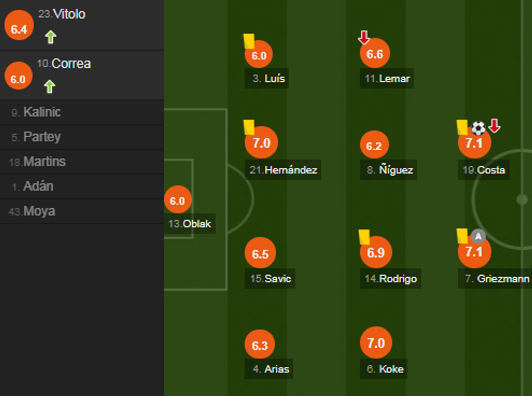Click Savic's 6.5 rating badge
This screenshot has width=532, height=396.
(261, 254)
